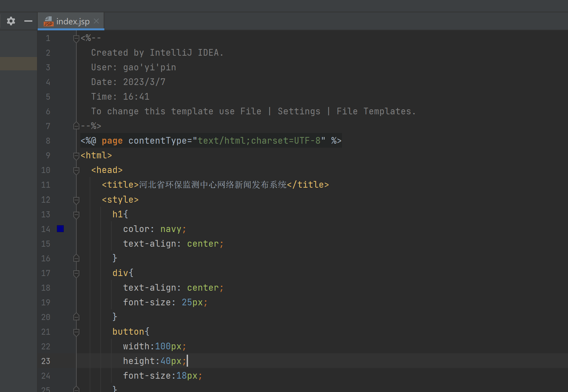This screenshot has height=392, width=568.
Task: Close the index.jsp tab
Action: pyautogui.click(x=96, y=21)
